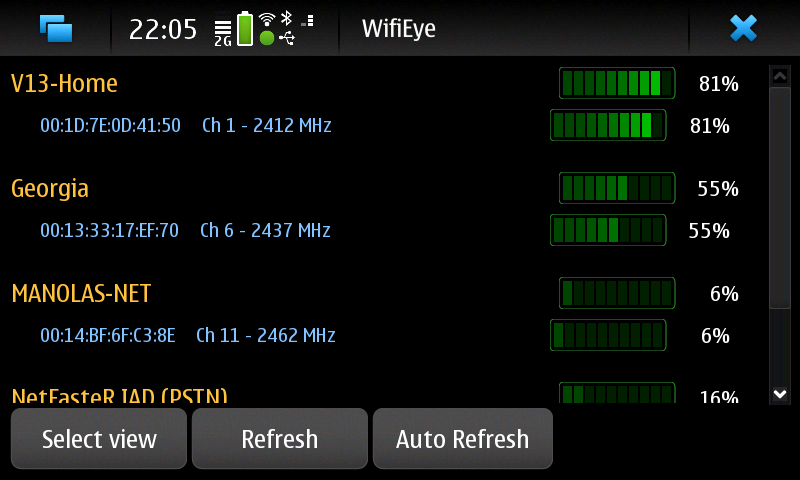Open the WifiEye title menu
This screenshot has height=480, width=800.
399,29
